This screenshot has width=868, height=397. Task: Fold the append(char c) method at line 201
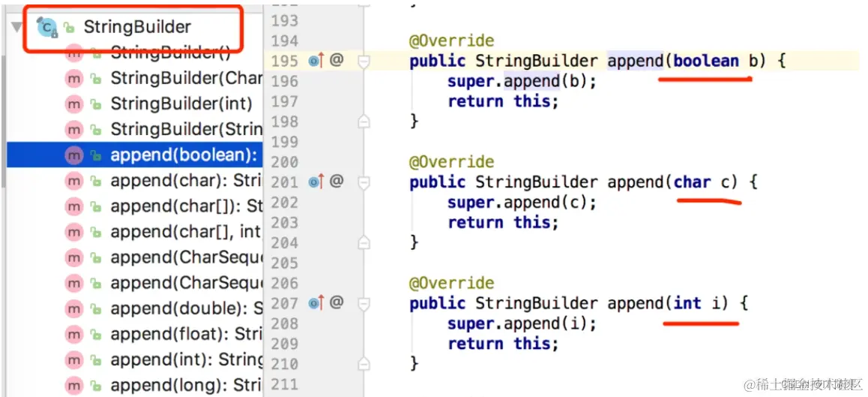pos(364,182)
